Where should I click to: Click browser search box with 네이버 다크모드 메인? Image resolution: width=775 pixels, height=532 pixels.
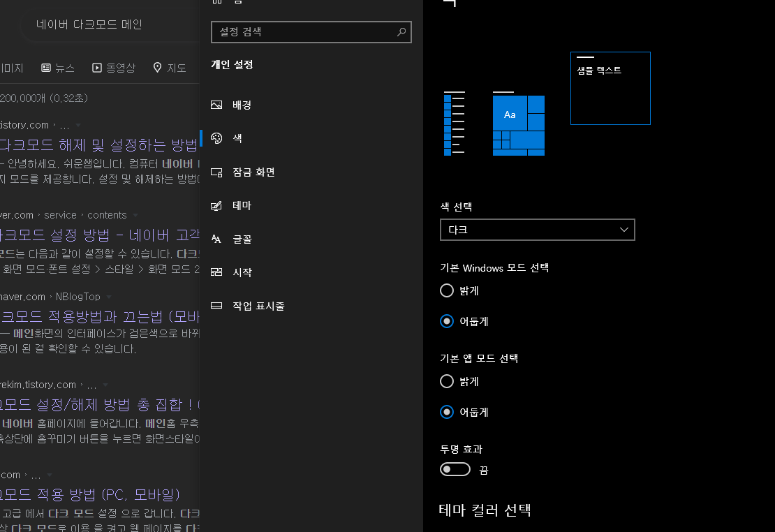pos(111,24)
